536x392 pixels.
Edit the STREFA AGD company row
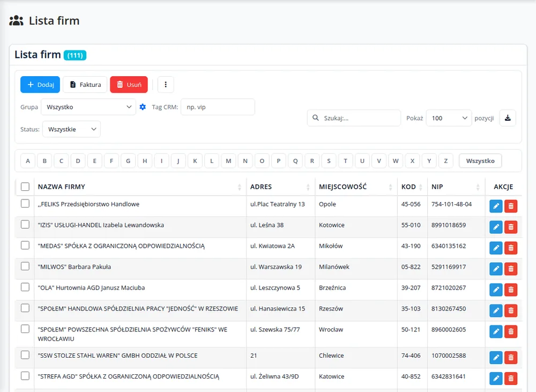point(496,378)
